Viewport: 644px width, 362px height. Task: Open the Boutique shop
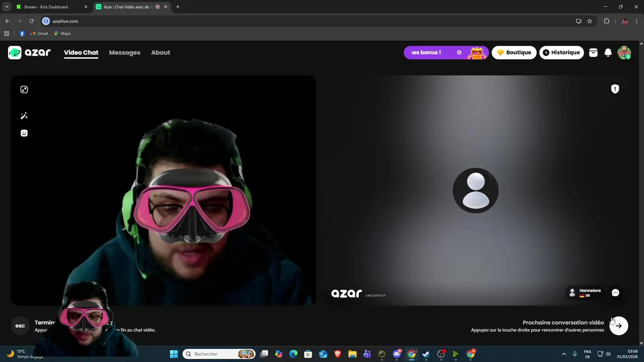(514, 52)
